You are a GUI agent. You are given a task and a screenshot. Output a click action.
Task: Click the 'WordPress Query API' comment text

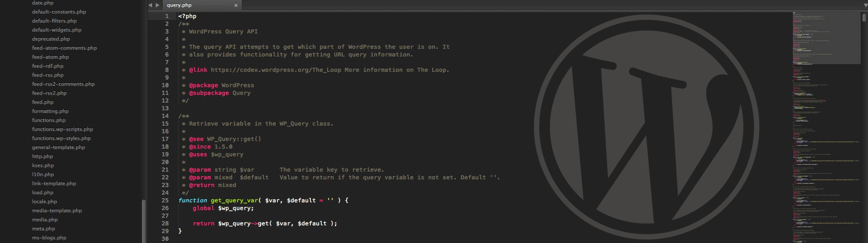coord(224,32)
